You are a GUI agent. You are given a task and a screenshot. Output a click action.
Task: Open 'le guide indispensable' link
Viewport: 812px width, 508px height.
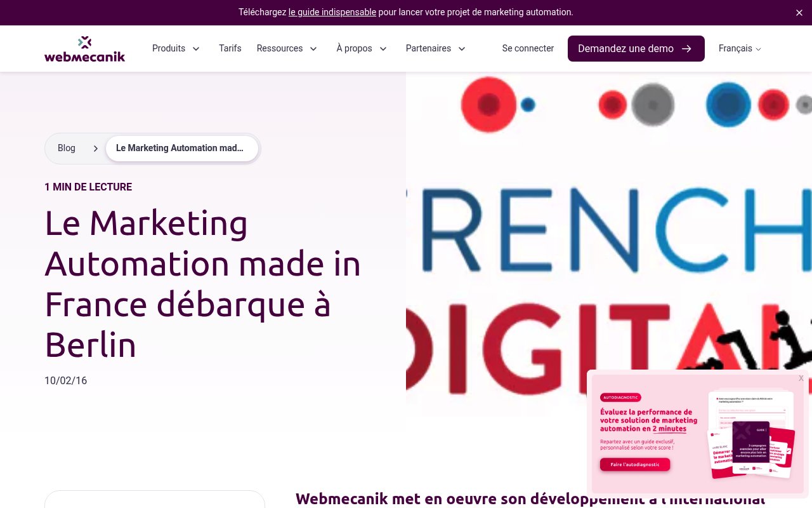point(332,12)
